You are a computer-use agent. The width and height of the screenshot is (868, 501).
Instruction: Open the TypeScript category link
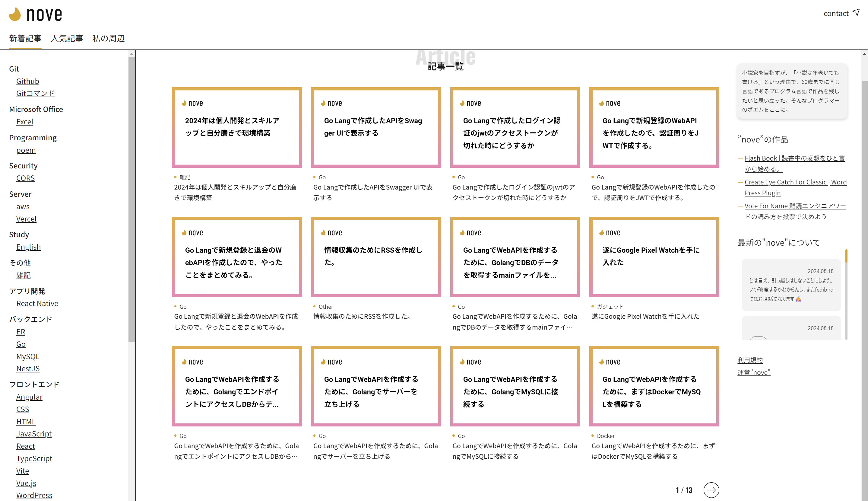coord(34,458)
